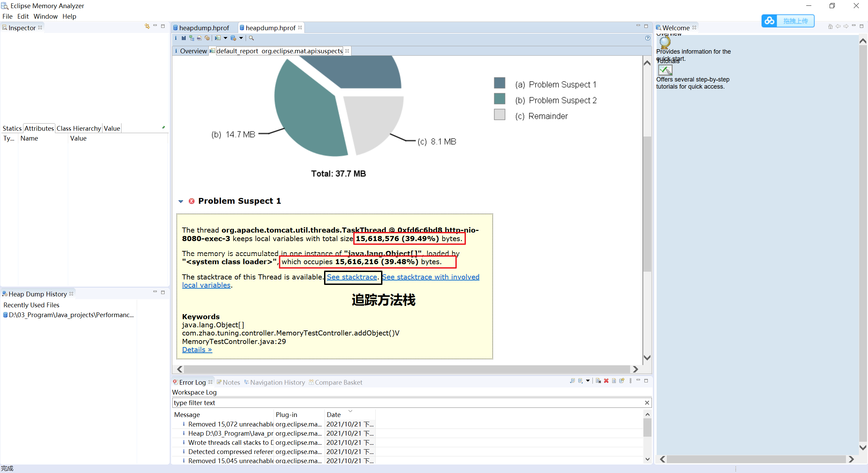
Task: Click the See stacktrace link
Action: click(352, 277)
